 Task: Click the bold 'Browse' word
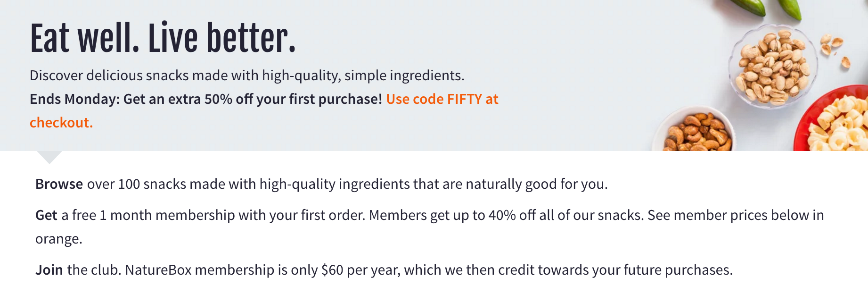click(x=59, y=184)
